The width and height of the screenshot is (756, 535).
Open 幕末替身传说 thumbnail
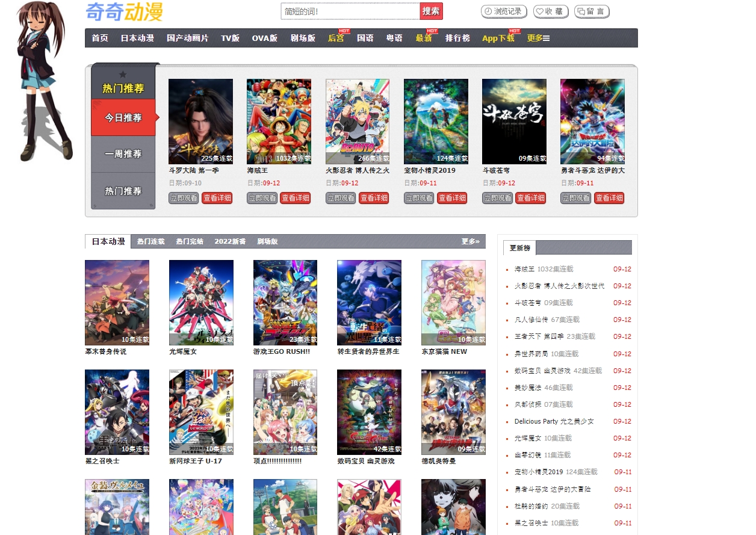117,302
